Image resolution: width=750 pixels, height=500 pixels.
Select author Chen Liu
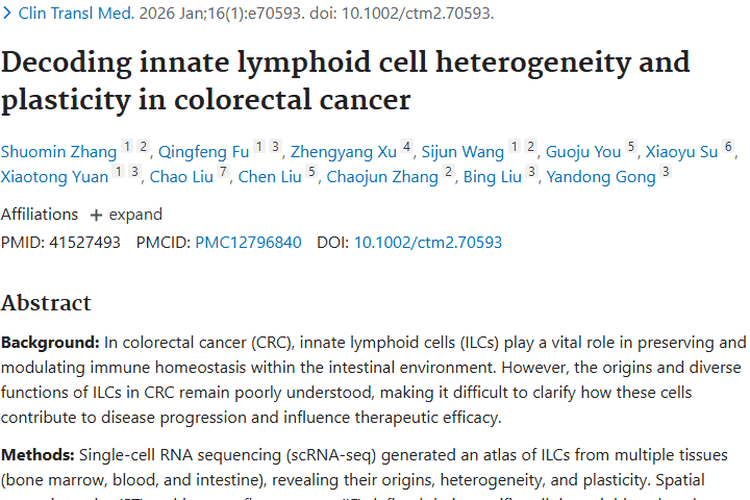point(269,177)
